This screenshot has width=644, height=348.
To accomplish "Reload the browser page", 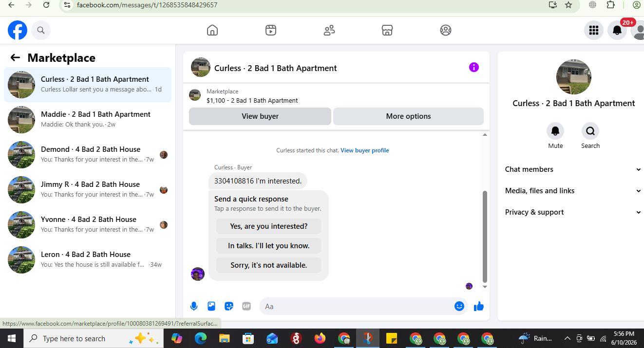I will pyautogui.click(x=46, y=5).
